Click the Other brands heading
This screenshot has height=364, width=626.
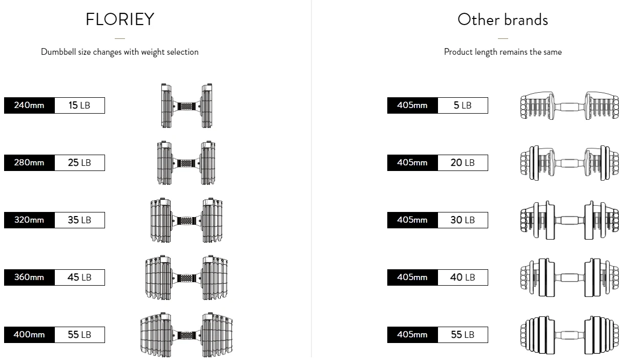tap(503, 19)
